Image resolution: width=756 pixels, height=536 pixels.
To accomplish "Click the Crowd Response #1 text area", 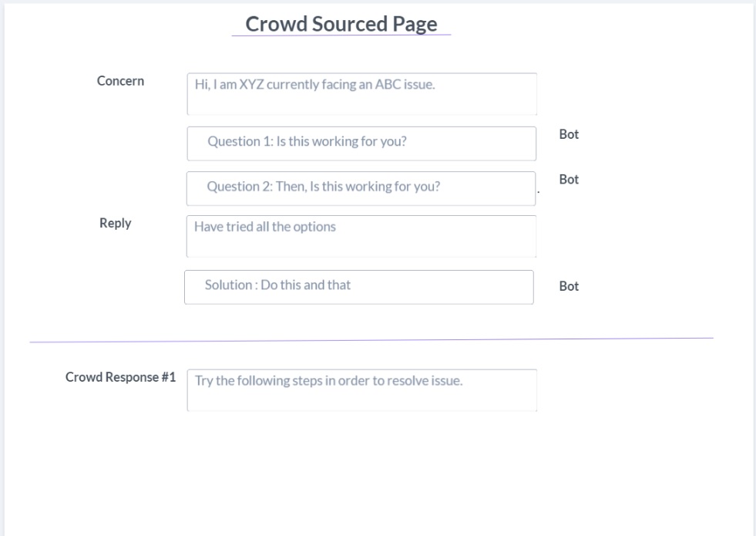I will click(361, 390).
